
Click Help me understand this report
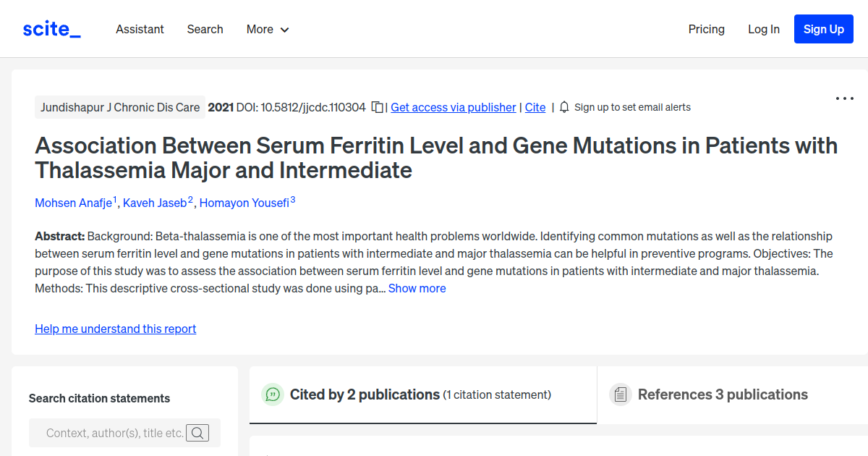[115, 329]
